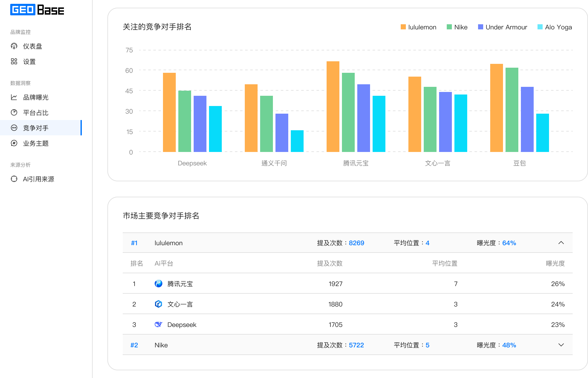The width and height of the screenshot is (588, 378).
Task: Click 提及次数 column header
Action: coord(330,263)
